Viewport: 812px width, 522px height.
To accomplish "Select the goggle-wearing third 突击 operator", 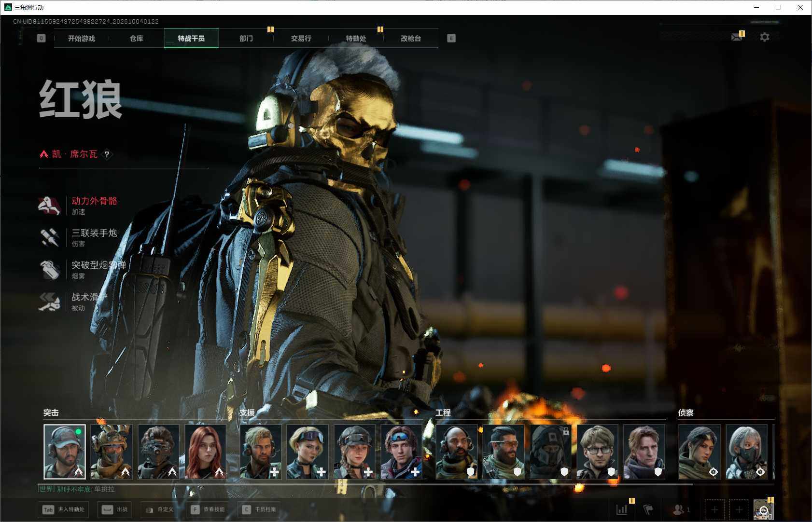I will pyautogui.click(x=158, y=452).
